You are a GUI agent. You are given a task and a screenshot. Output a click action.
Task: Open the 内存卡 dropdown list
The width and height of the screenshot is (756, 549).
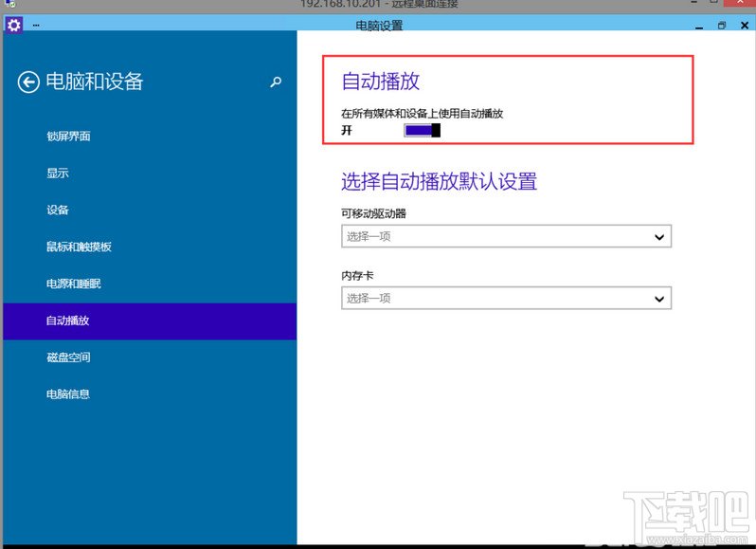click(x=506, y=299)
